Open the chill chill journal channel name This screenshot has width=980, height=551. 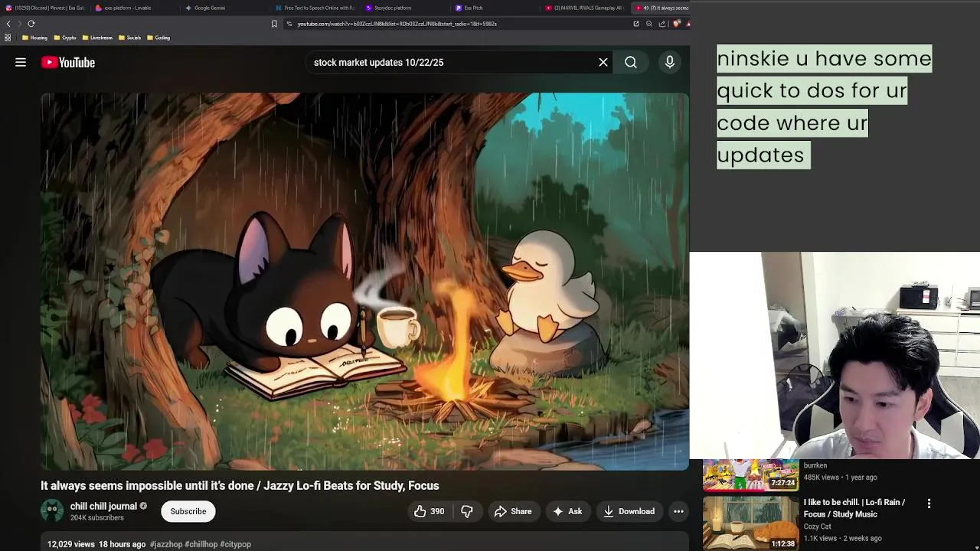pyautogui.click(x=103, y=506)
